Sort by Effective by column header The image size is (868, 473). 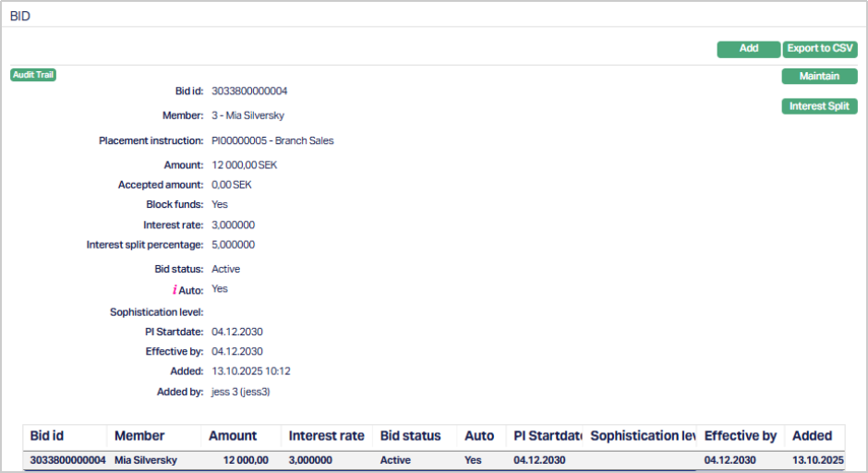741,436
